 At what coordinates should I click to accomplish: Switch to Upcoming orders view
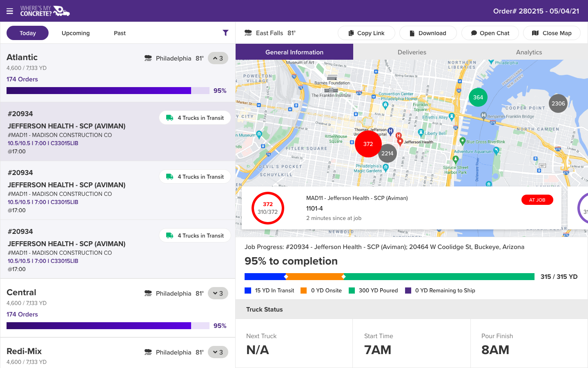[76, 33]
